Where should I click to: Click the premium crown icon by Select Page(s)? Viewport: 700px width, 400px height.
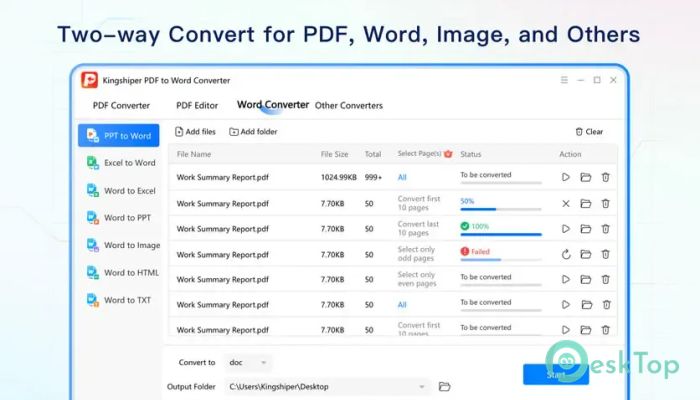click(x=448, y=154)
